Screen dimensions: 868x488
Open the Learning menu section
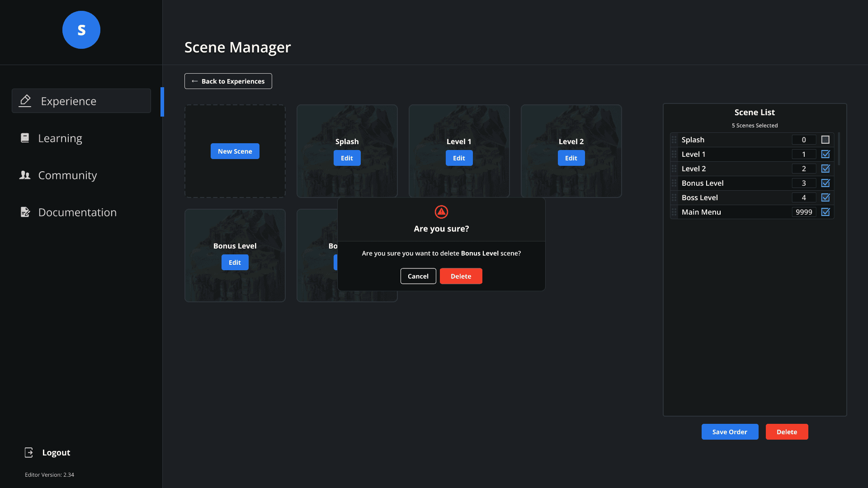(x=60, y=138)
